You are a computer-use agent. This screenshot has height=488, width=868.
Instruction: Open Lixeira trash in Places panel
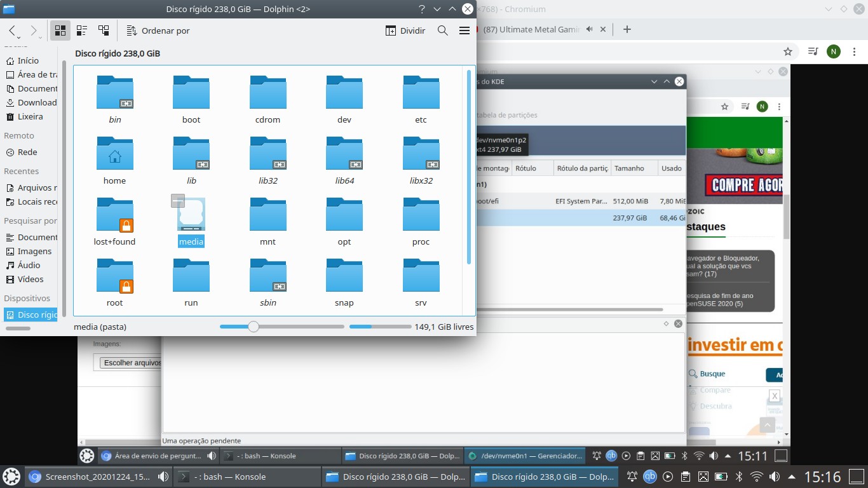point(30,116)
